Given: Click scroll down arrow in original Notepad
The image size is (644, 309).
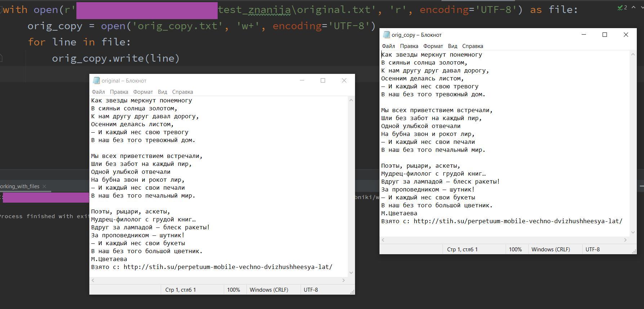Looking at the screenshot, I should point(351,273).
